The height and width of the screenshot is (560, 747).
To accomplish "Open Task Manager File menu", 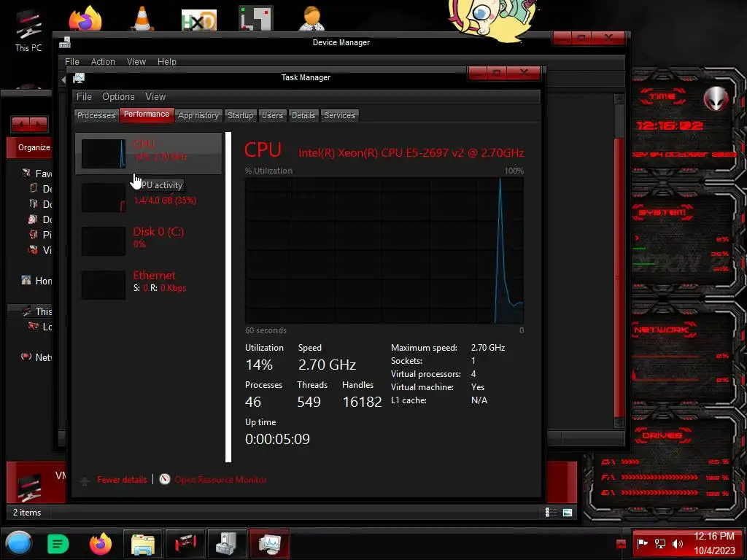I will pyautogui.click(x=84, y=97).
